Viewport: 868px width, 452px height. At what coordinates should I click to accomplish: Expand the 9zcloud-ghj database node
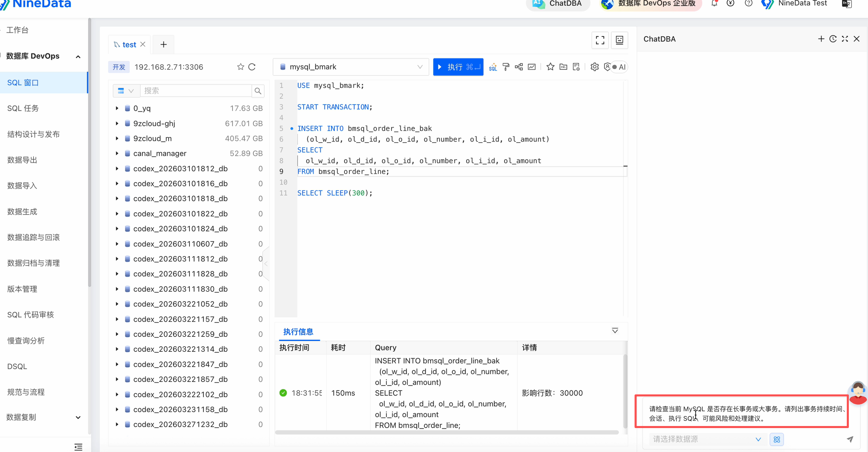117,123
